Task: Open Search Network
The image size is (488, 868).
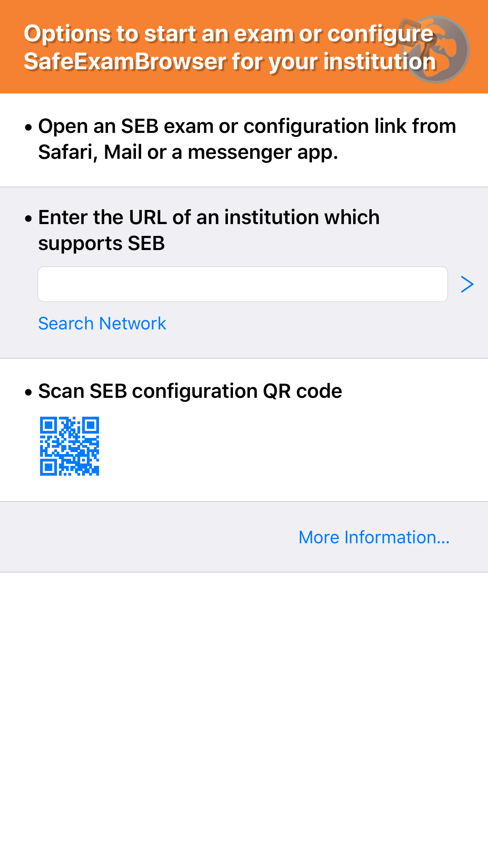Action: click(x=102, y=323)
